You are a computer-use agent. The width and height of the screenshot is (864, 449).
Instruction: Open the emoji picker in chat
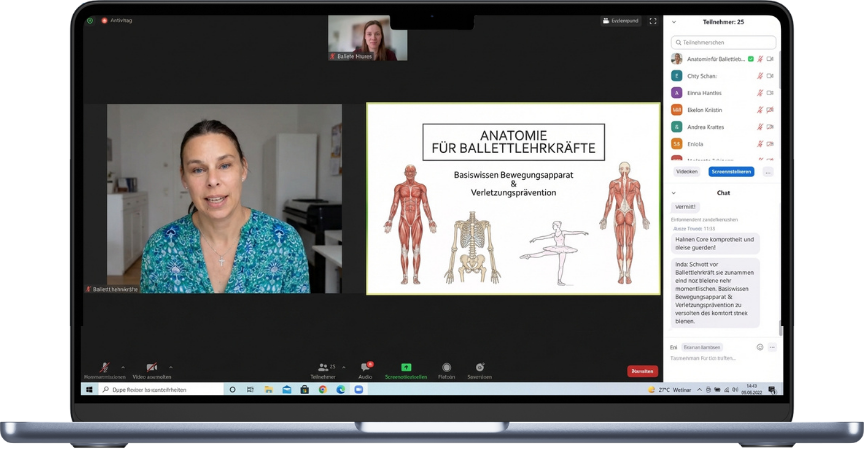pyautogui.click(x=760, y=347)
